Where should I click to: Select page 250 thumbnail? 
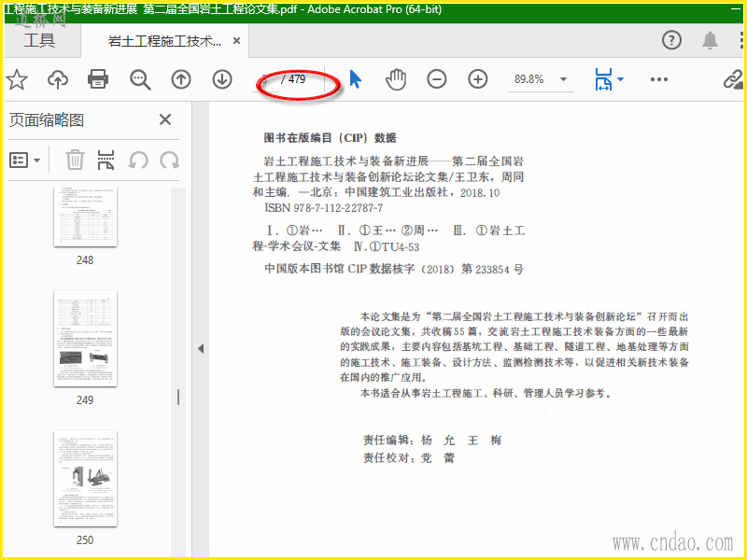(85, 478)
